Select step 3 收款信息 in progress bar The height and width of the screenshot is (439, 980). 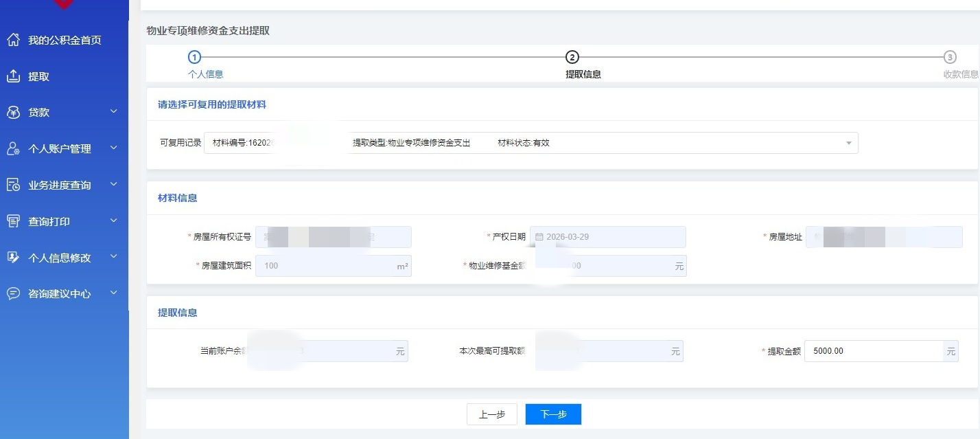[950, 58]
